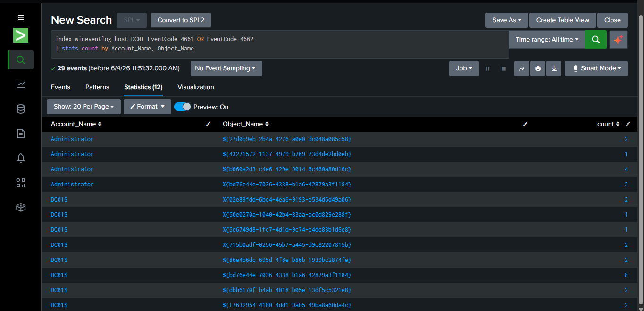644x311 pixels.
Task: Share the search job
Action: (x=522, y=68)
